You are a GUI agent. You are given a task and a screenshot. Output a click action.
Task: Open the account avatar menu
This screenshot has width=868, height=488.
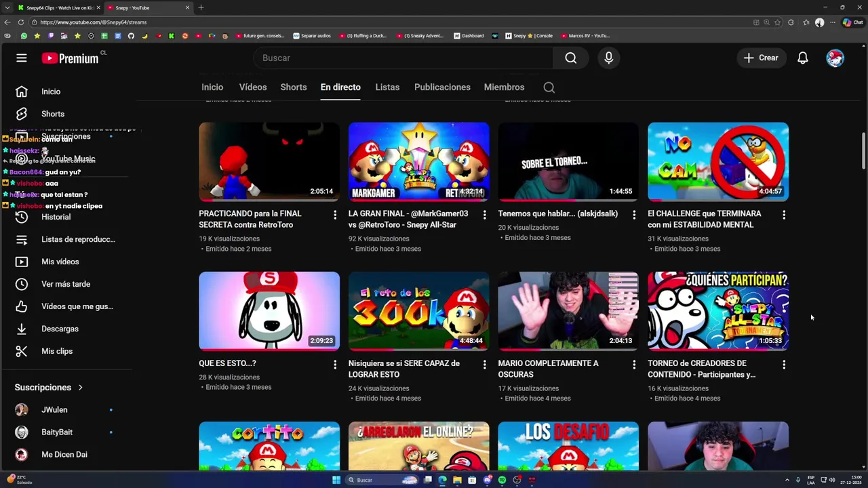(835, 58)
